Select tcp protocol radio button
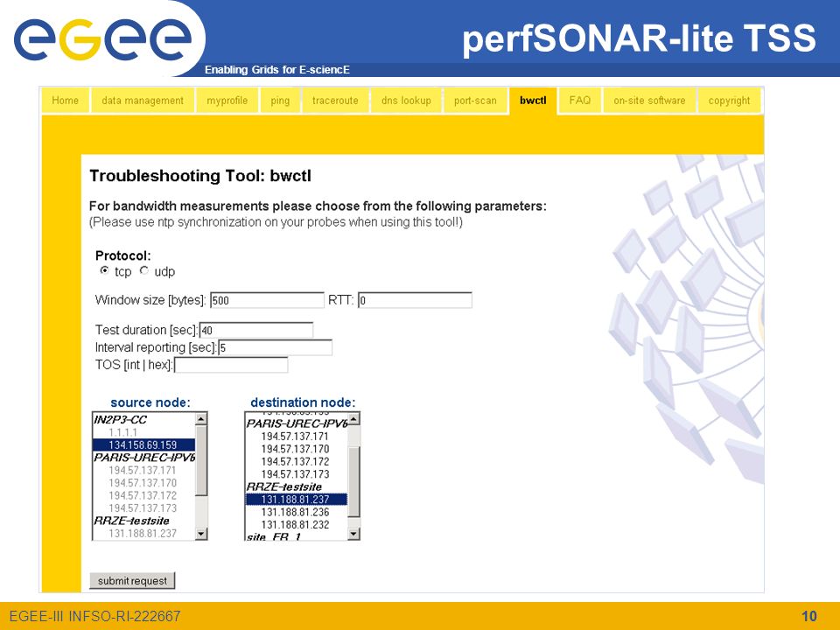Image resolution: width=840 pixels, height=630 pixels. [104, 270]
